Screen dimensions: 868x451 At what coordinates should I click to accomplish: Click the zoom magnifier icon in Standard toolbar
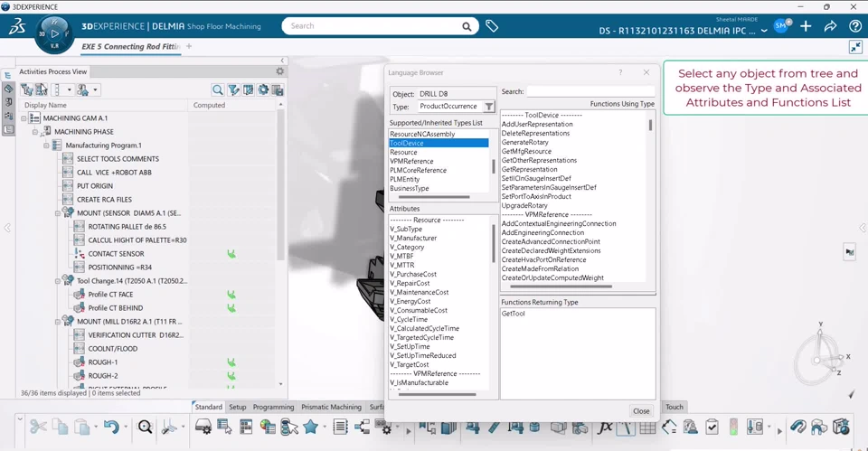145,428
